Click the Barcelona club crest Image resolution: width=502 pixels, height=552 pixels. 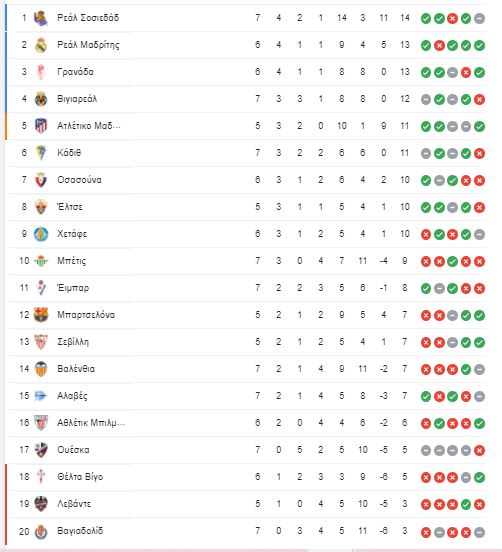coord(41,315)
